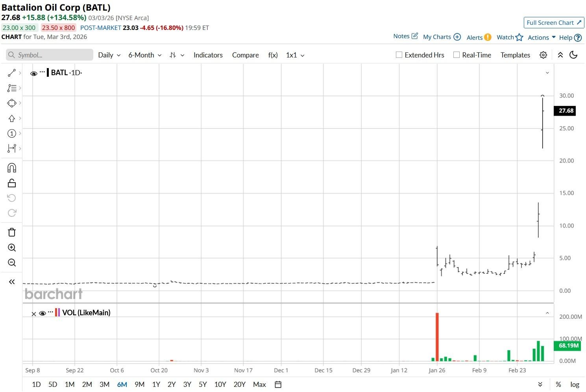Undo the last chart action
The width and height of the screenshot is (586, 392).
[x=12, y=198]
